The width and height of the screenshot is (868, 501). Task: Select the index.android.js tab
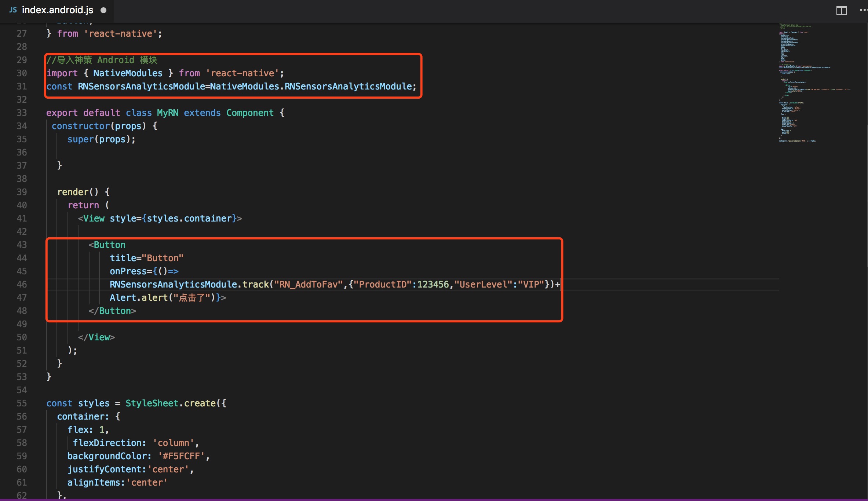57,10
